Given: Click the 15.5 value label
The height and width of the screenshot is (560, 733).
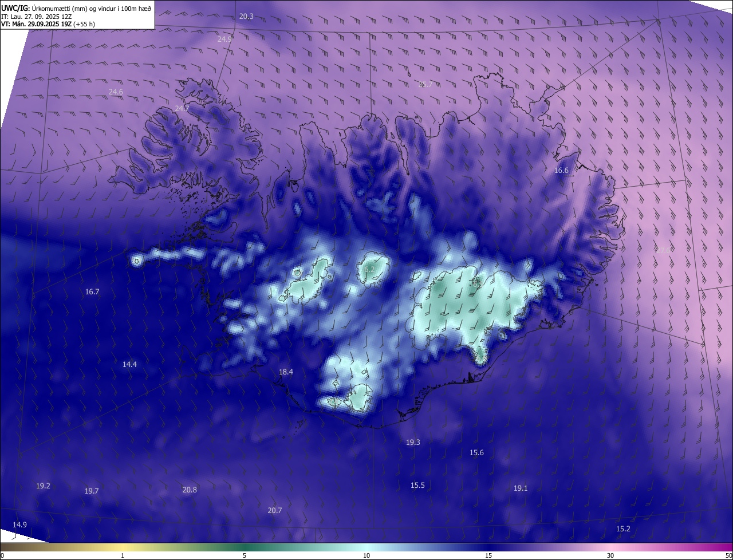Looking at the screenshot, I should 417,486.
